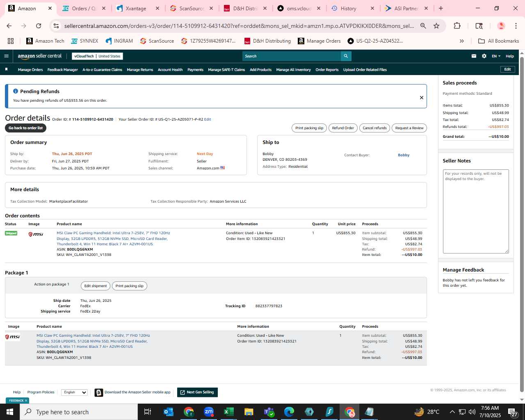Open Outlook from the taskbar
The width and height of the screenshot is (525, 420).
(169, 412)
